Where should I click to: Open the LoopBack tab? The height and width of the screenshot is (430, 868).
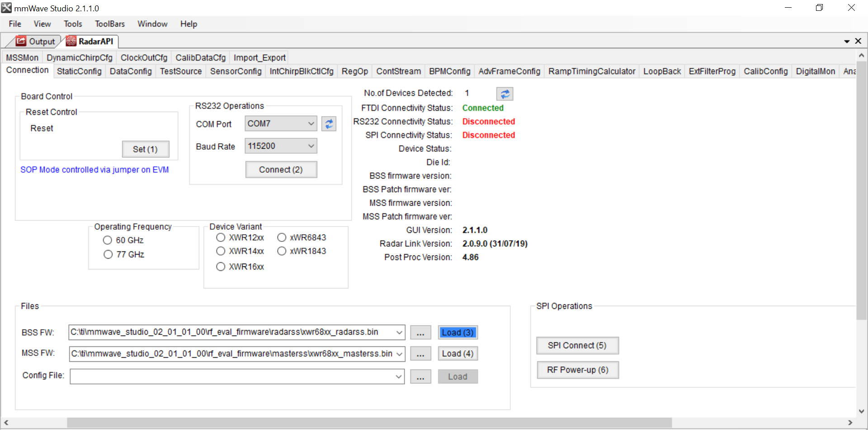tap(662, 71)
